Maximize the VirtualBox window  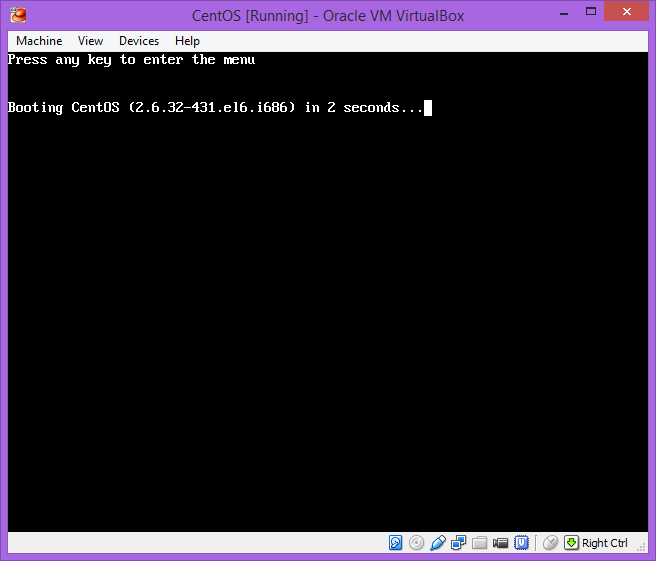[591, 12]
